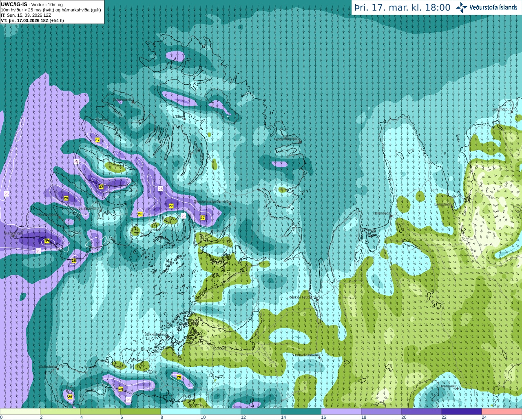The image size is (522, 420).
Task: Select the 18–20 m/s purple legend swatch
Action: [381, 411]
